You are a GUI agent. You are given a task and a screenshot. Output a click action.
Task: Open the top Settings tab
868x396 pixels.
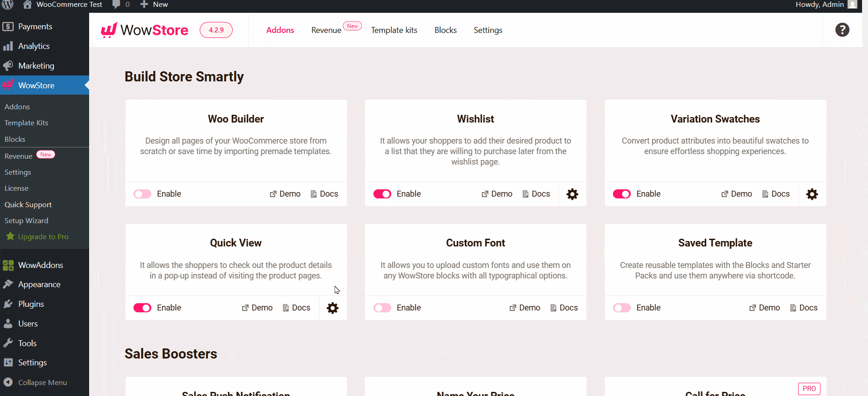coord(488,30)
